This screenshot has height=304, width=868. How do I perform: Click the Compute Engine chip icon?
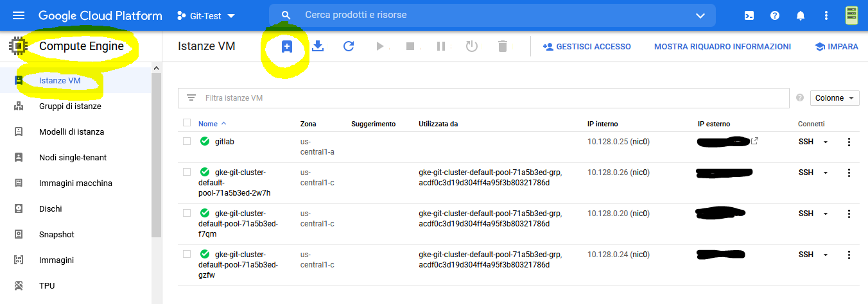19,46
